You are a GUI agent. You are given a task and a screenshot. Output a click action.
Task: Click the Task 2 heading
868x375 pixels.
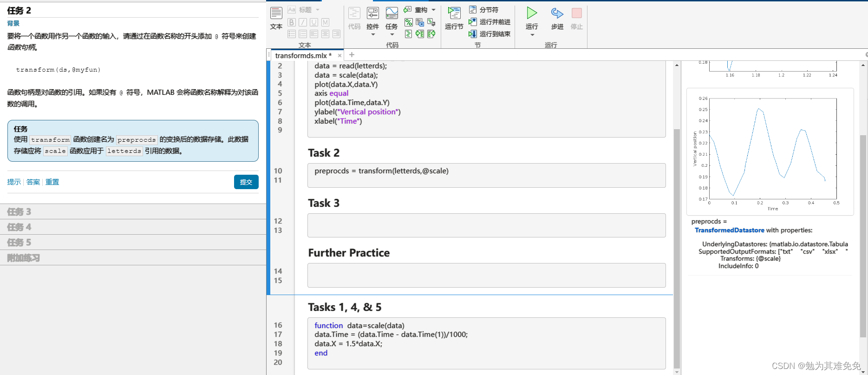pyautogui.click(x=324, y=153)
